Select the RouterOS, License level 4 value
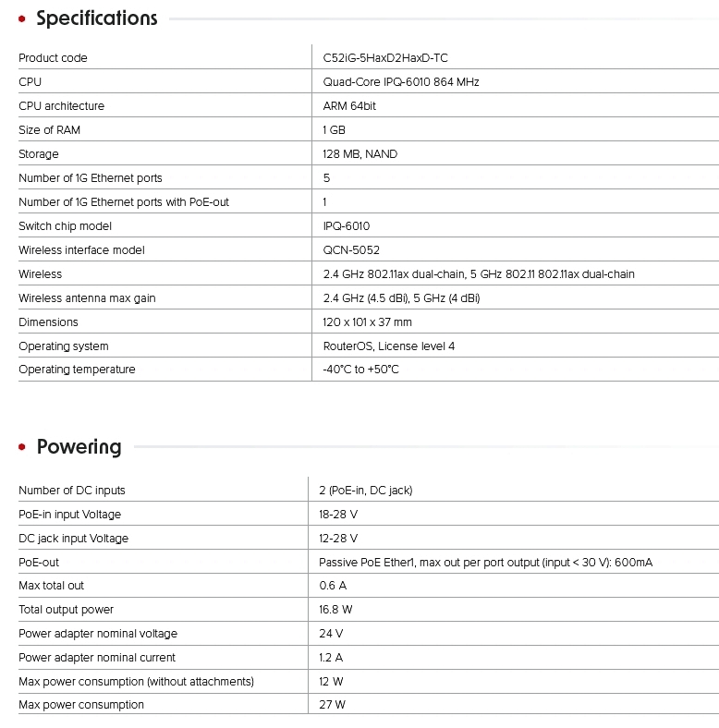Image resolution: width=719 pixels, height=728 pixels. (388, 346)
